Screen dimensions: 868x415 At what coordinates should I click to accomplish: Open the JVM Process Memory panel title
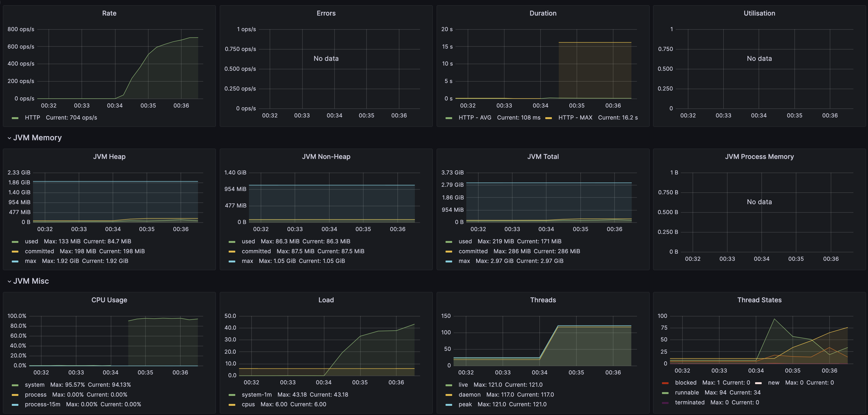pyautogui.click(x=759, y=156)
